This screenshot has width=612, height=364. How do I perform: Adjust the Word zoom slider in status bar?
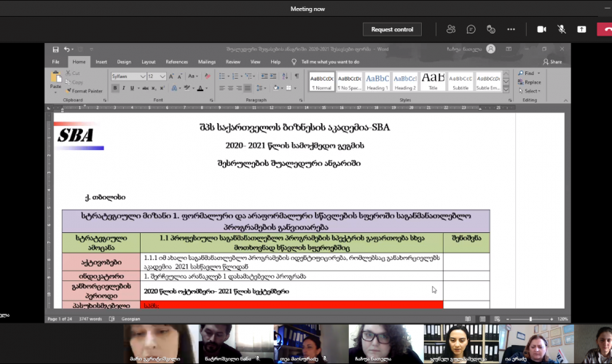click(x=530, y=319)
